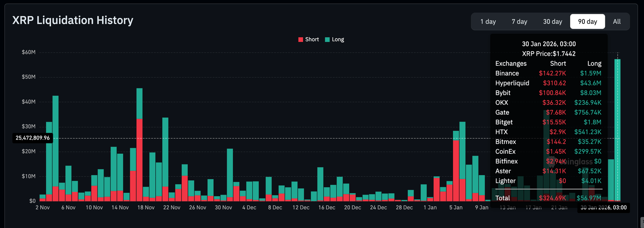This screenshot has height=228, width=644.
Task: Click the 25,472,809.96 y-axis crosshair label
Action: (33, 137)
